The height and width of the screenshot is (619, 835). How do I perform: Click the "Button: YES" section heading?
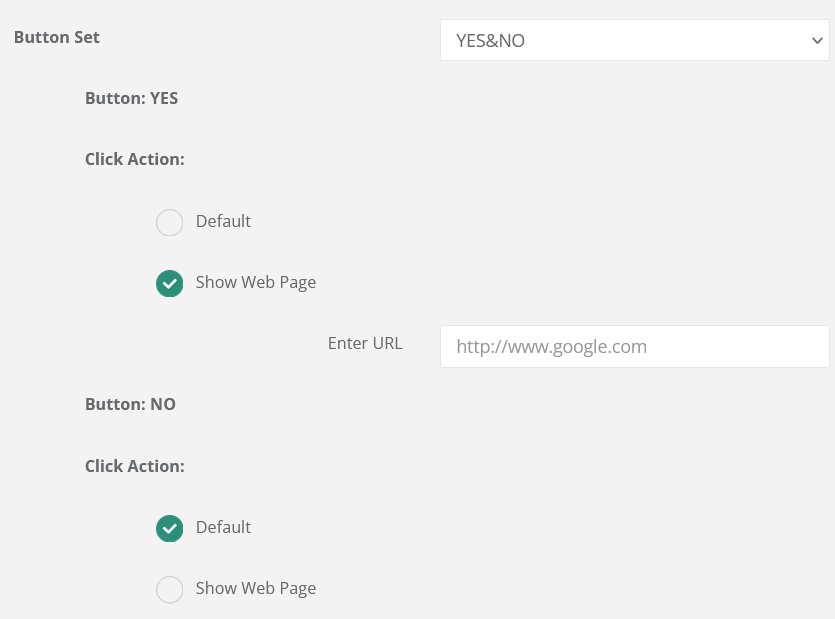pos(132,98)
